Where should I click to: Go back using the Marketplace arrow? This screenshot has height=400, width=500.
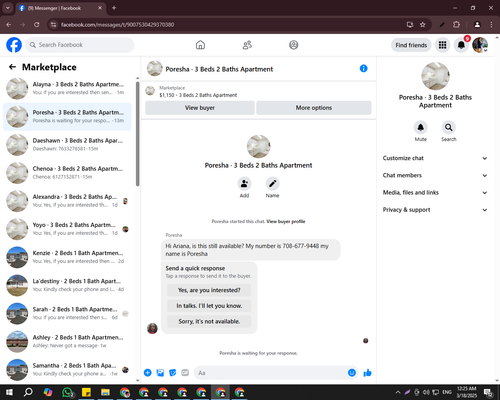(12, 67)
